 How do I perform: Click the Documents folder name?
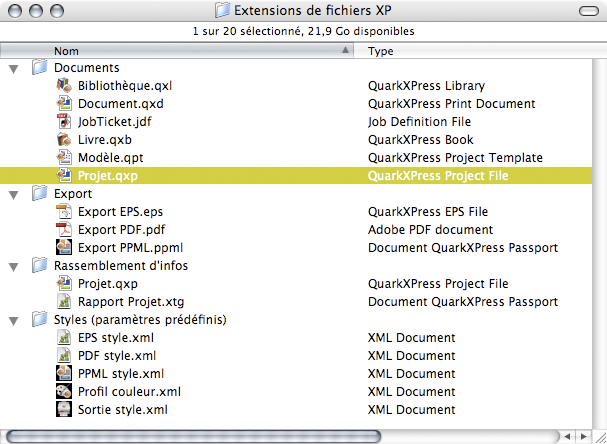coord(86,68)
